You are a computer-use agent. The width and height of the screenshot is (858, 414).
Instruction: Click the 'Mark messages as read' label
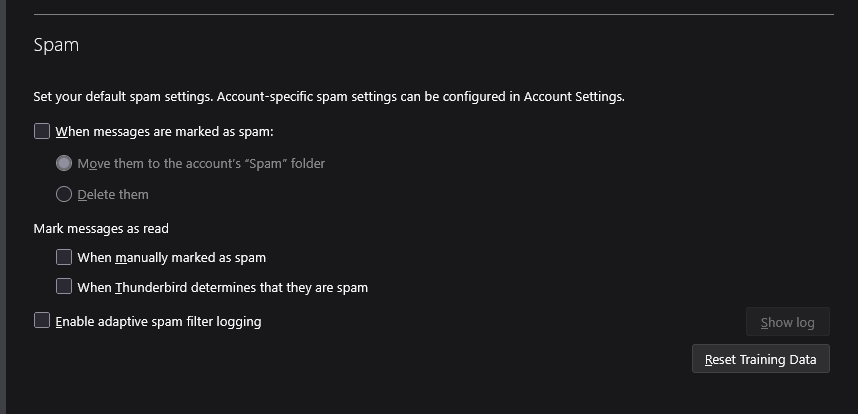101,228
